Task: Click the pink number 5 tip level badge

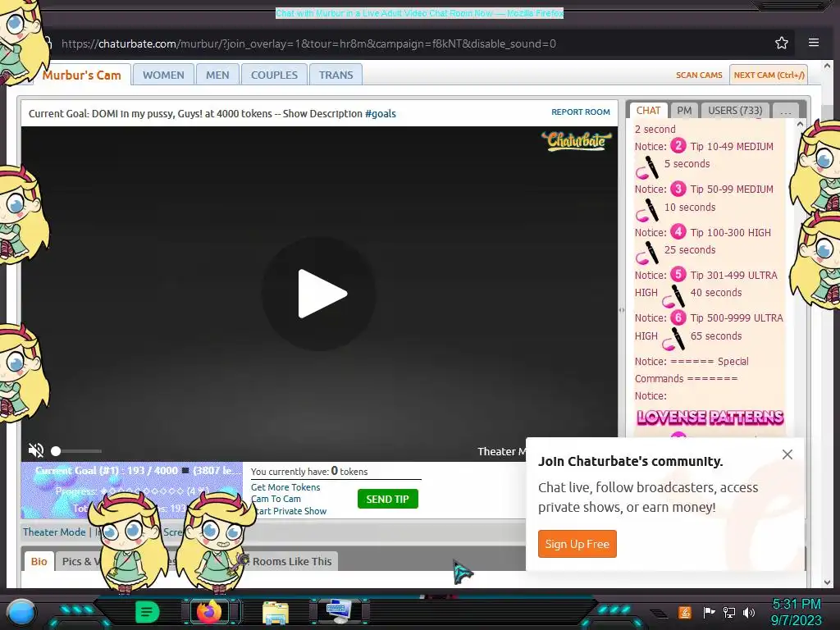Action: [678, 274]
